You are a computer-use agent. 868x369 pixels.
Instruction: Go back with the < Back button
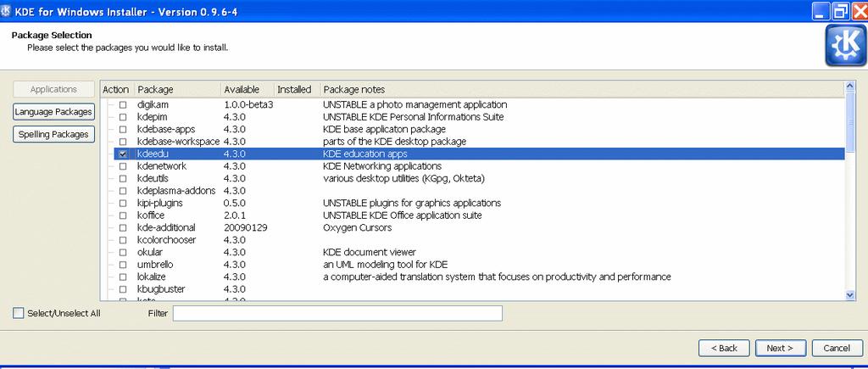tap(724, 348)
